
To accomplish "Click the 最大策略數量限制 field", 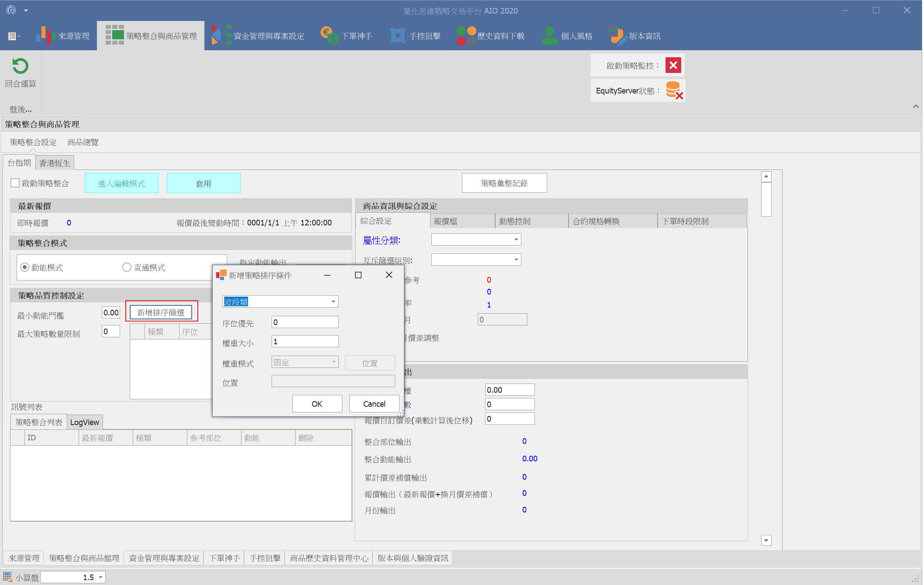I will click(111, 331).
